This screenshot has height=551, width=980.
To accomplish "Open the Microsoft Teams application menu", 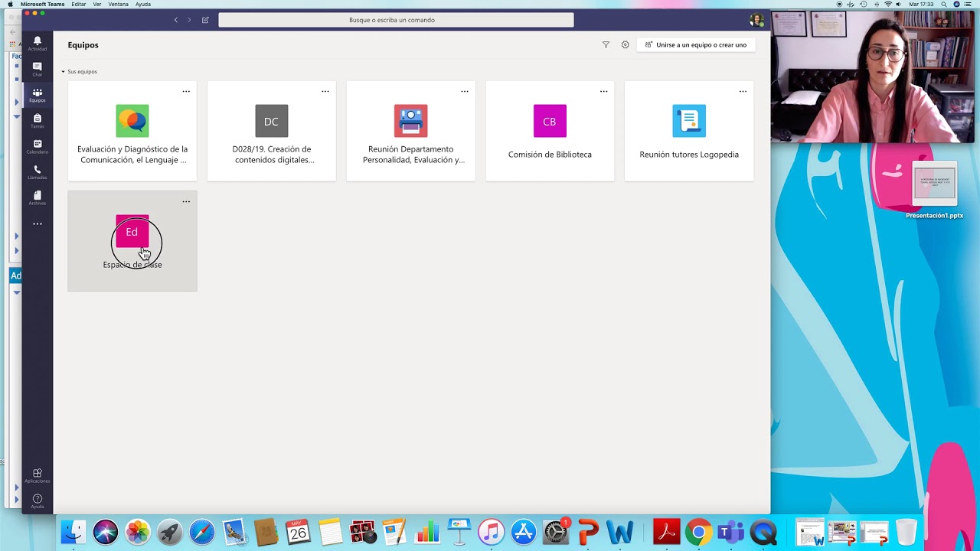I will (42, 4).
